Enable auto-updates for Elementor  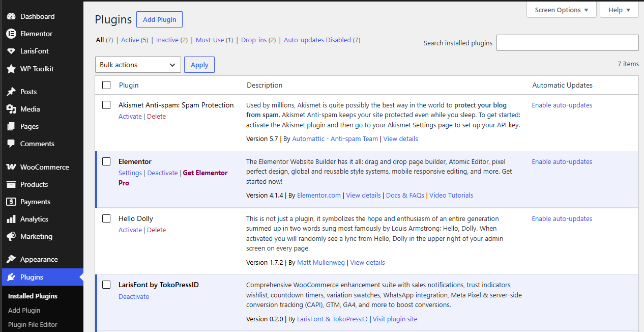point(562,161)
